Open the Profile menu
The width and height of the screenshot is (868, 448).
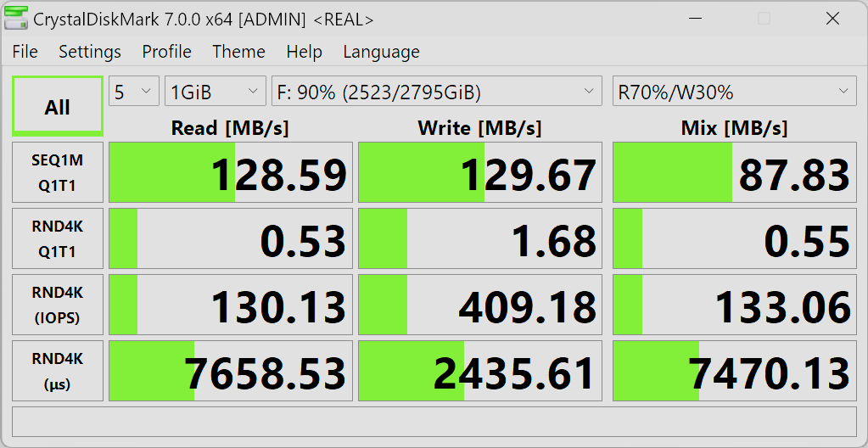(166, 52)
